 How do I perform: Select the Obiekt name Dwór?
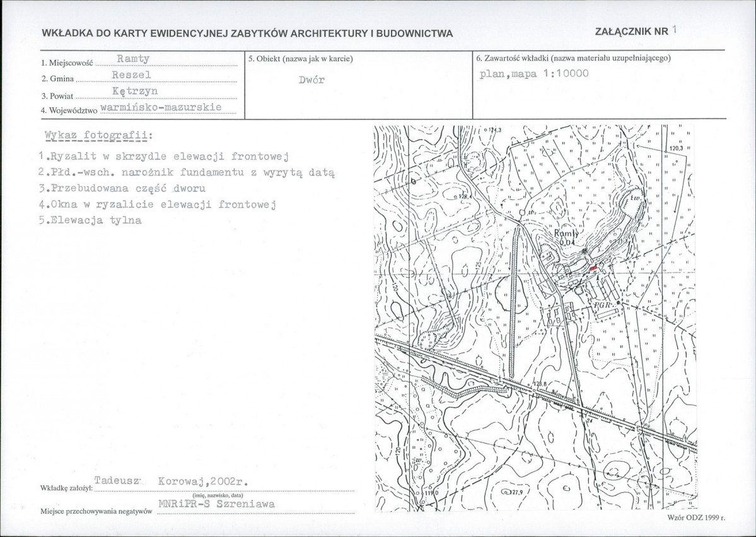[x=312, y=80]
